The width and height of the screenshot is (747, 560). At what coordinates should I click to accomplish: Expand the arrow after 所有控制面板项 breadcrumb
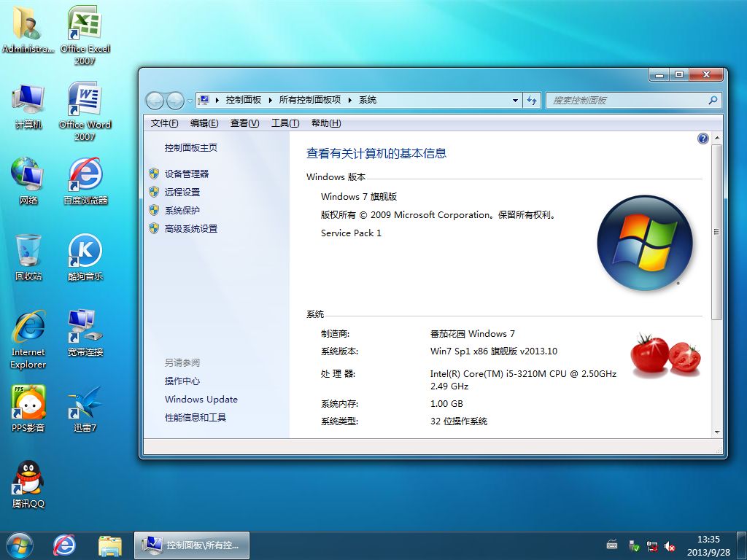click(x=349, y=100)
